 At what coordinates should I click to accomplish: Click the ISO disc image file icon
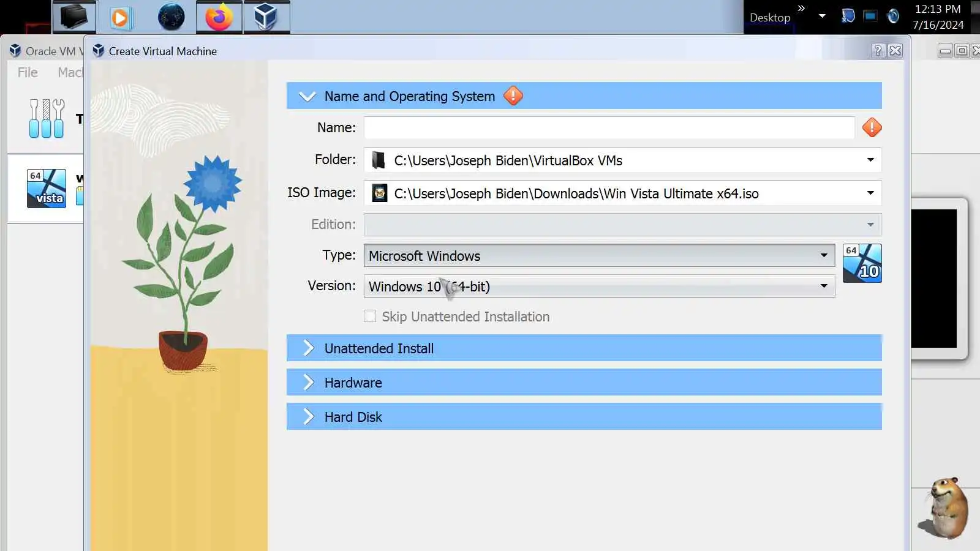pyautogui.click(x=380, y=193)
